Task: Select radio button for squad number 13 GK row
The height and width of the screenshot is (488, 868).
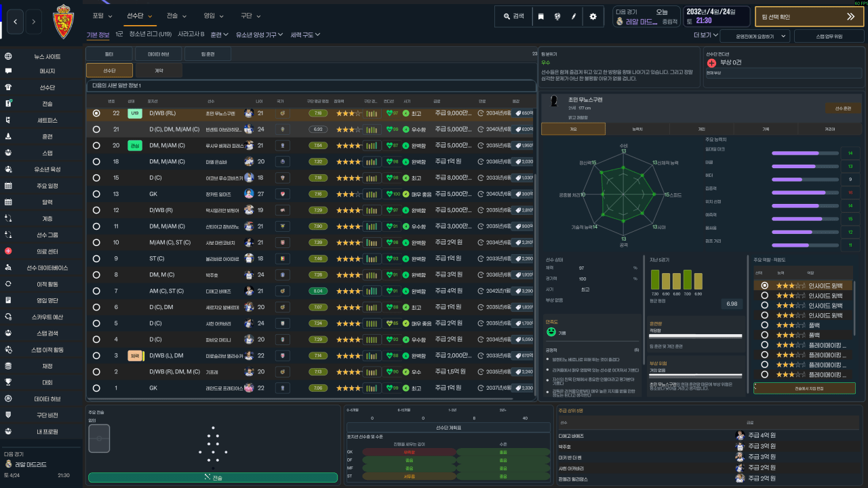Action: (x=96, y=194)
